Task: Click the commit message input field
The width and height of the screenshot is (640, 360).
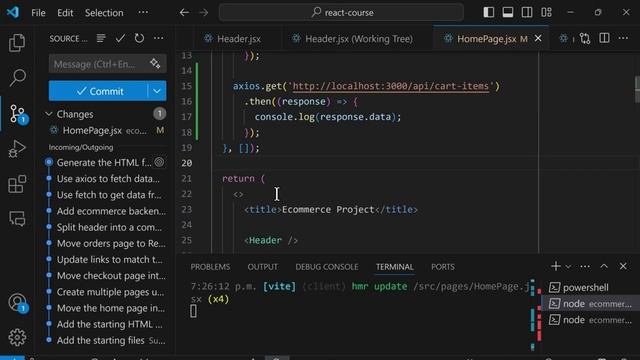Action: (x=98, y=64)
